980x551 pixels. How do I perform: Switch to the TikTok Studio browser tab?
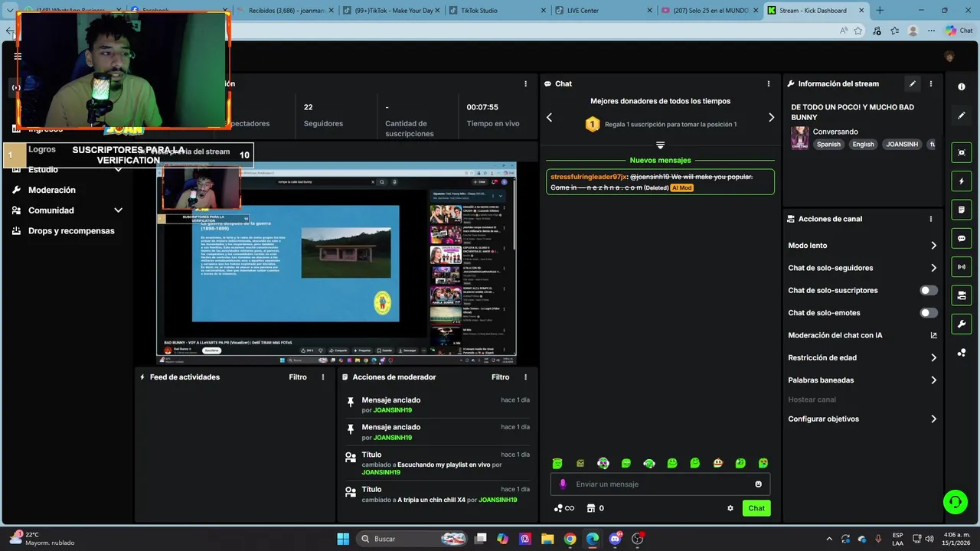point(496,11)
